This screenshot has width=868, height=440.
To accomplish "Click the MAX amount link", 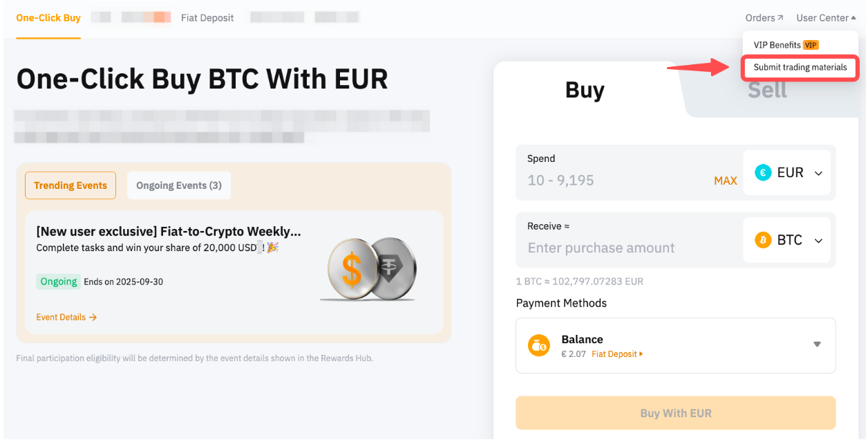I will 725,181.
